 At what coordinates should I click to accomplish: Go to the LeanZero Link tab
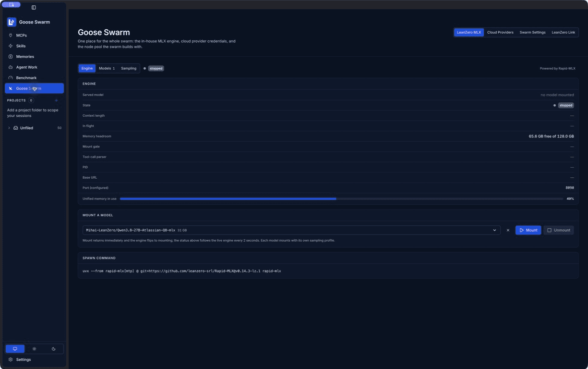click(x=564, y=32)
